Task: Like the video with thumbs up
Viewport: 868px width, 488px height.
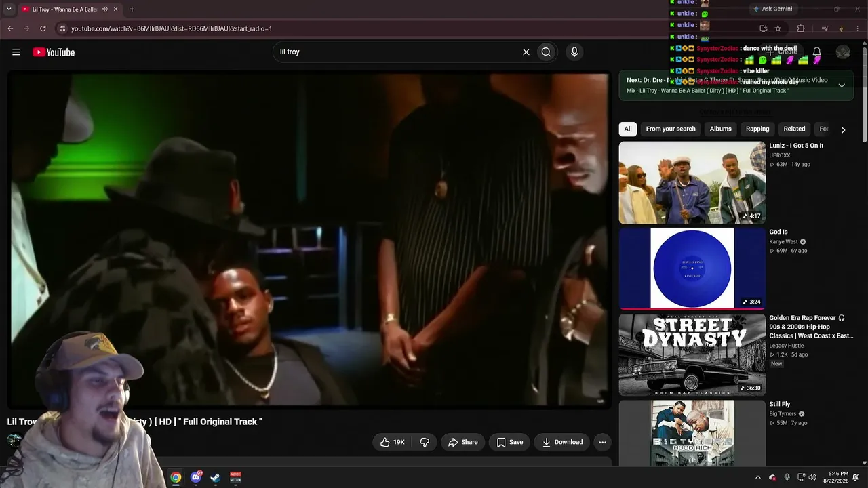Action: tap(393, 442)
